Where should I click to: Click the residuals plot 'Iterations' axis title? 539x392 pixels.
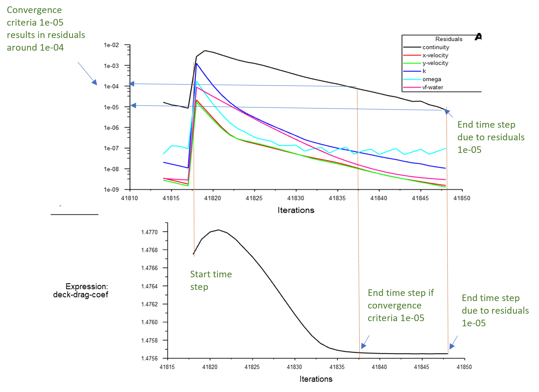[296, 210]
